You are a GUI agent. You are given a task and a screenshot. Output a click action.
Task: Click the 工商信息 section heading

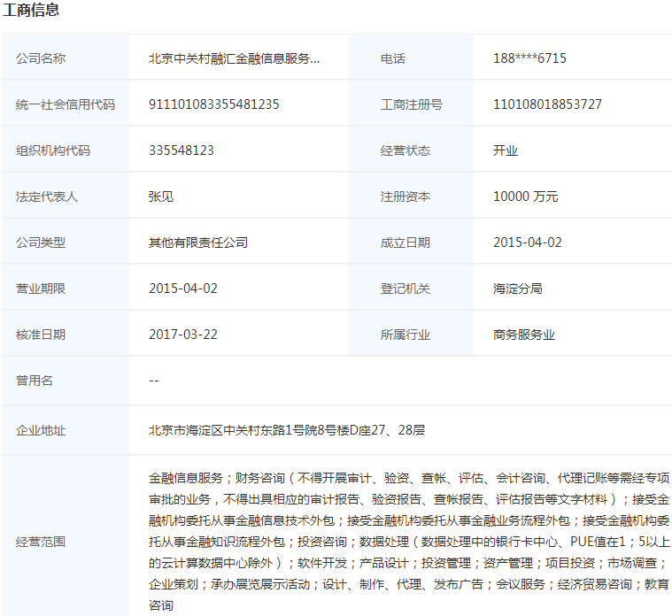pyautogui.click(x=31, y=10)
